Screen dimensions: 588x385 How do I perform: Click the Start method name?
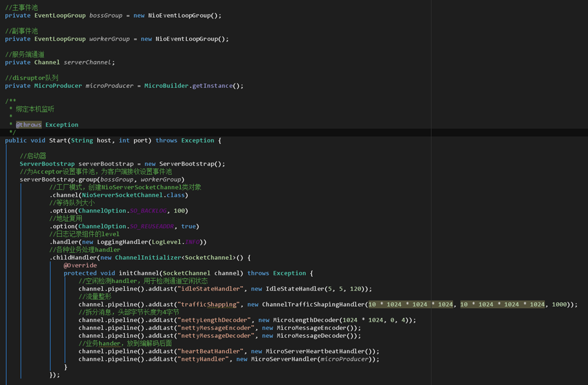[58, 140]
